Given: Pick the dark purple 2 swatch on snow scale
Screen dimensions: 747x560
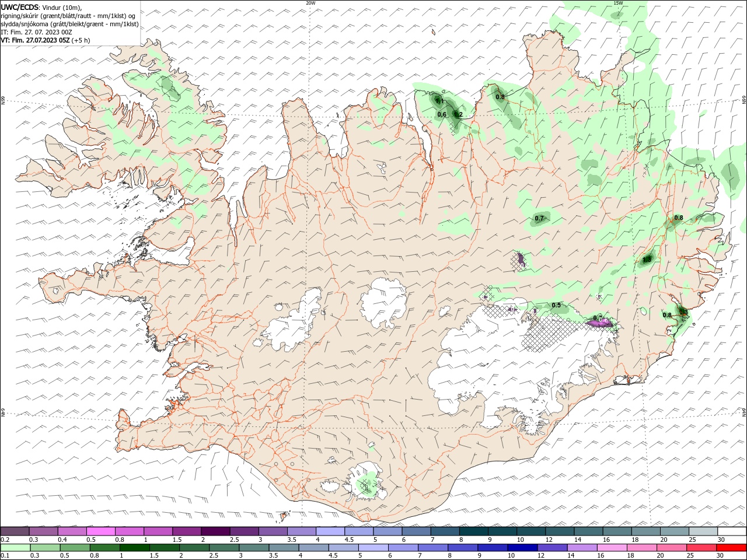Looking at the screenshot, I should (215, 531).
